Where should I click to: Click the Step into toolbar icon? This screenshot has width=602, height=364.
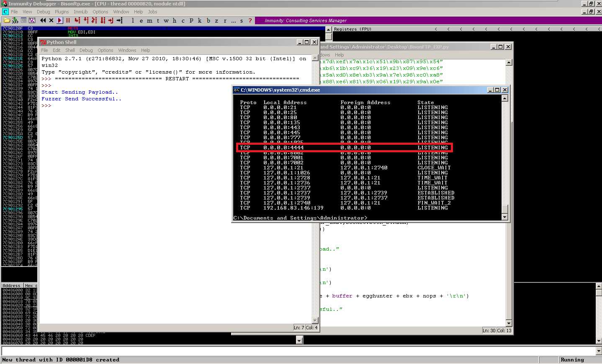click(77, 20)
